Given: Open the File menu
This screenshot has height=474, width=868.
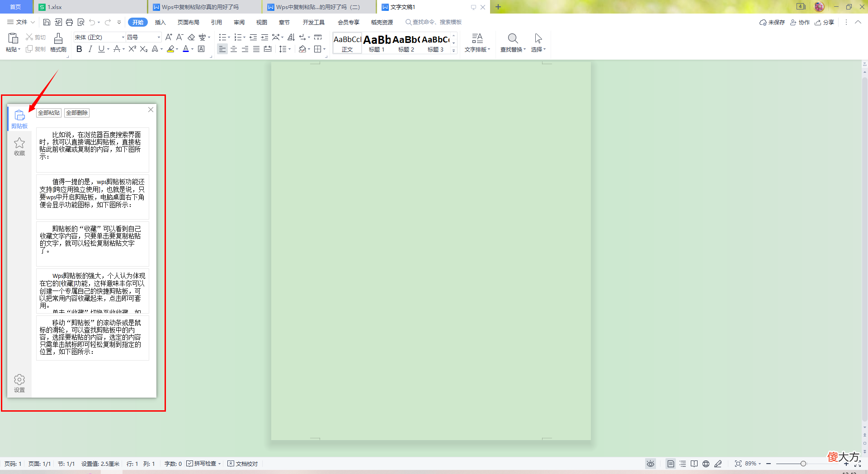Looking at the screenshot, I should pyautogui.click(x=21, y=22).
